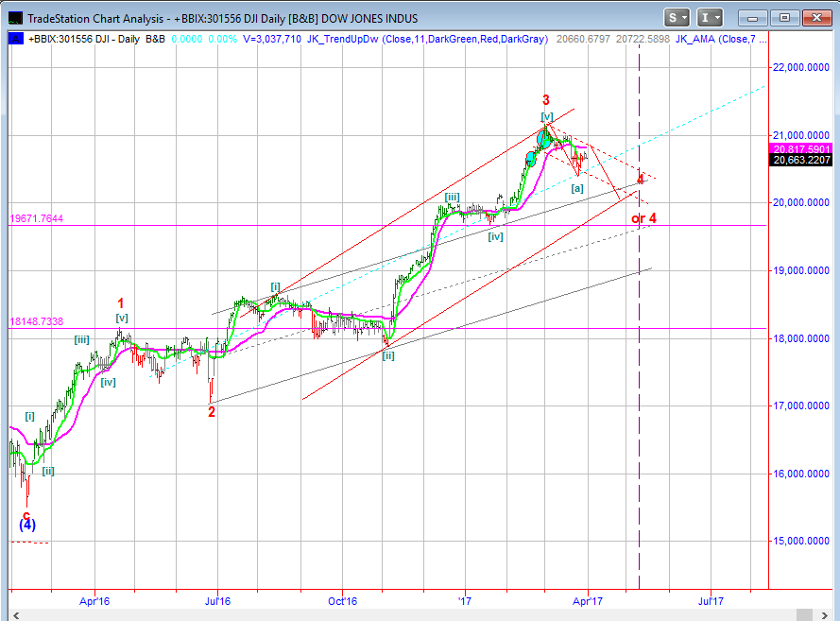The height and width of the screenshot is (621, 840).
Task: Select the "[v]" label beneath red 3
Action: pos(546,116)
